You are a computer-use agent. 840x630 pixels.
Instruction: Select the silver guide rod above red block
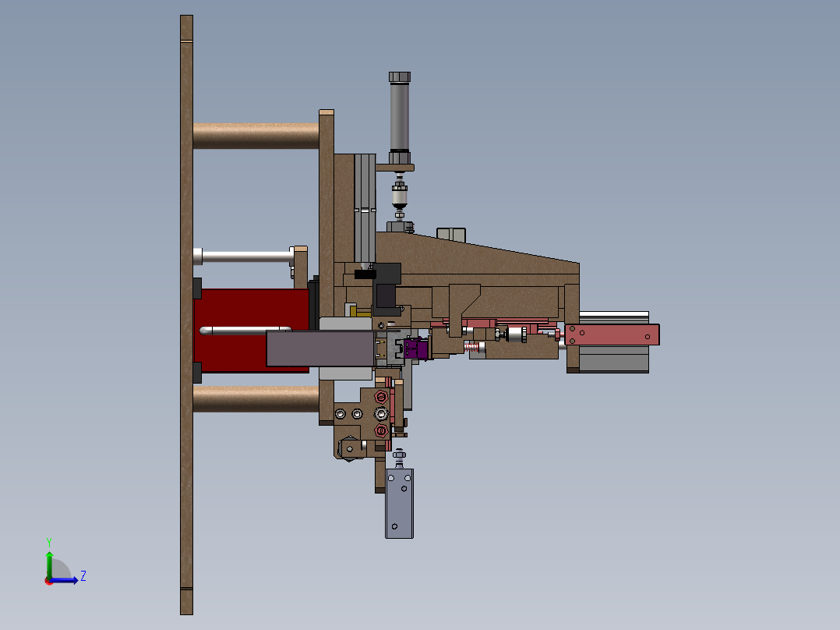click(246, 257)
